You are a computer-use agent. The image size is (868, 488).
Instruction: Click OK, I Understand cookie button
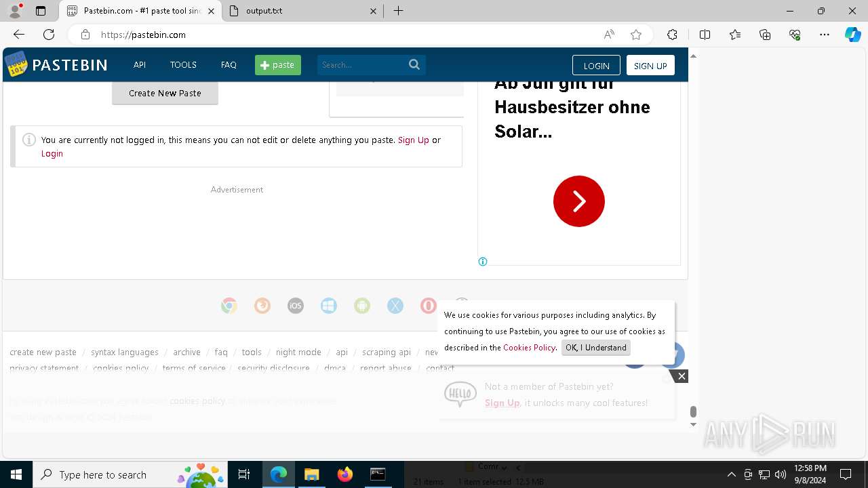tap(596, 347)
